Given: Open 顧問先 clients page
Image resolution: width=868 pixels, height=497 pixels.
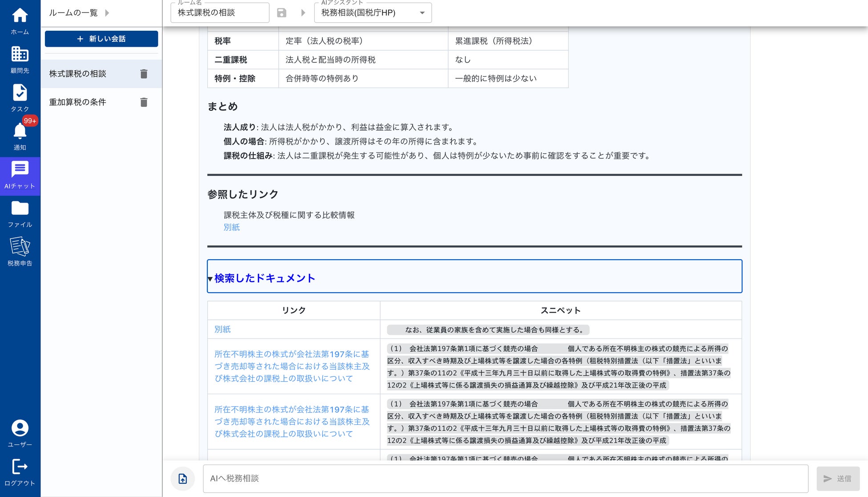Looking at the screenshot, I should tap(20, 60).
